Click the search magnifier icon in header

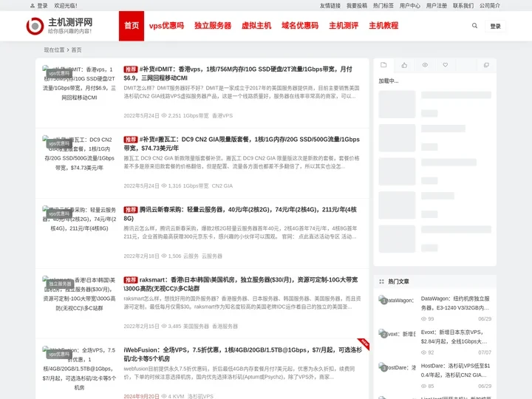(474, 26)
